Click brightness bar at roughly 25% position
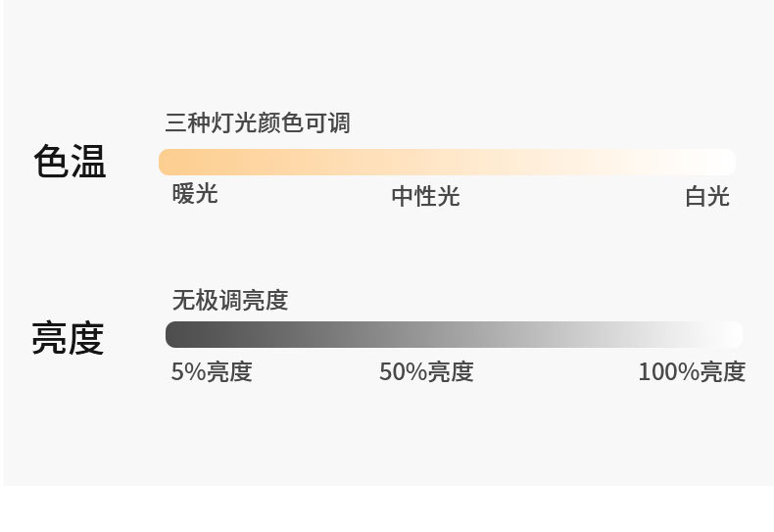The width and height of the screenshot is (774, 532). [x=310, y=334]
